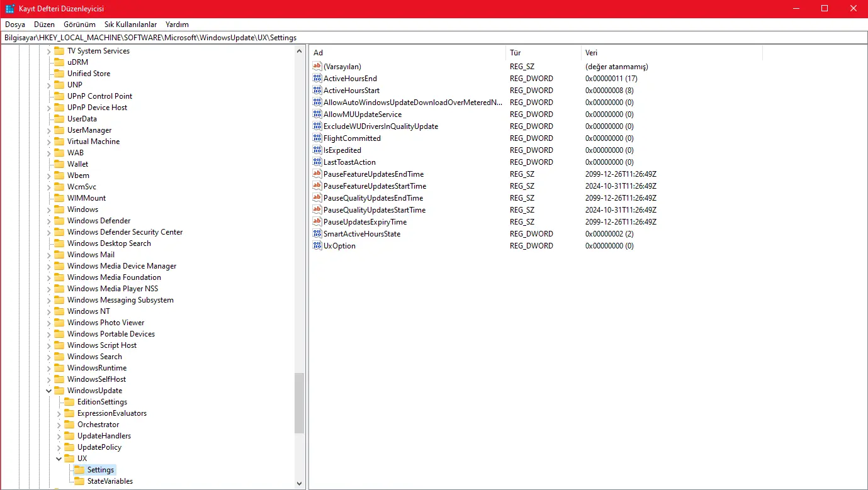Click the UxOption DWORD icon
The image size is (868, 490).
click(317, 246)
